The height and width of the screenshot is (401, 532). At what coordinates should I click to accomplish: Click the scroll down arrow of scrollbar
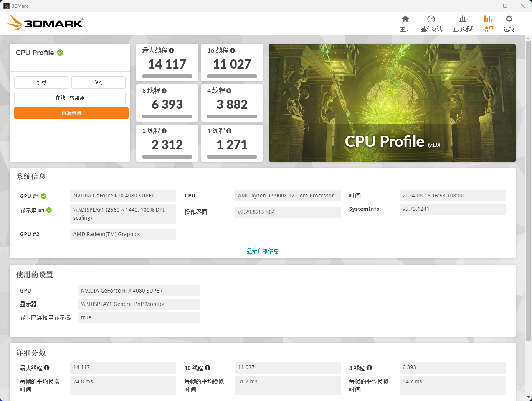[x=528, y=397]
